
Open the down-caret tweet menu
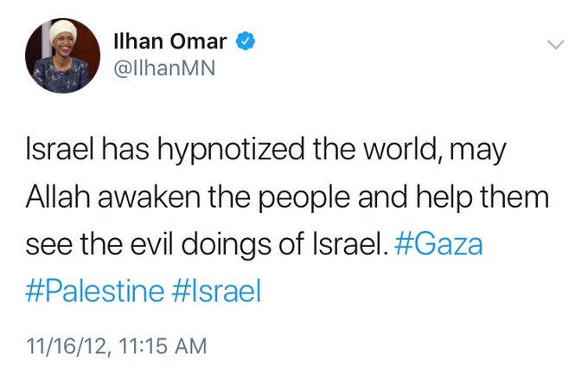point(555,44)
